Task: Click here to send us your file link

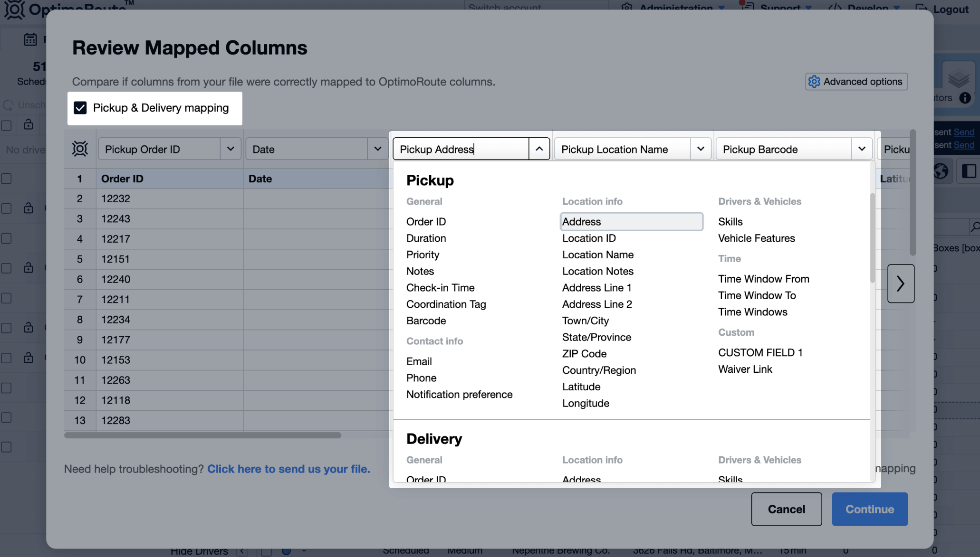Action: (288, 469)
